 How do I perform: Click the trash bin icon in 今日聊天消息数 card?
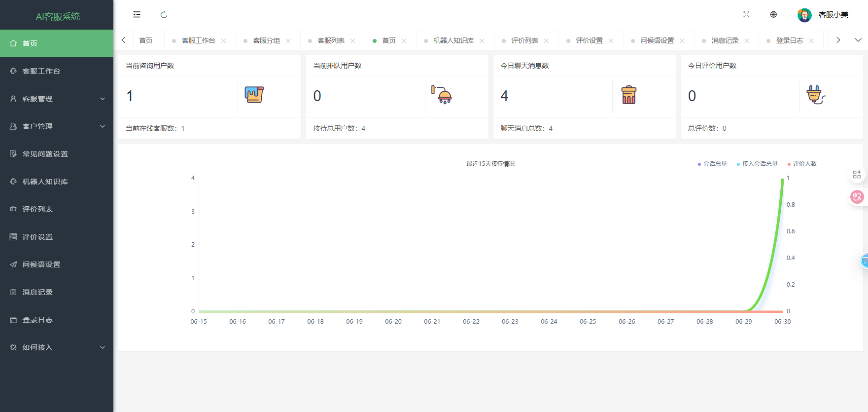click(x=629, y=95)
